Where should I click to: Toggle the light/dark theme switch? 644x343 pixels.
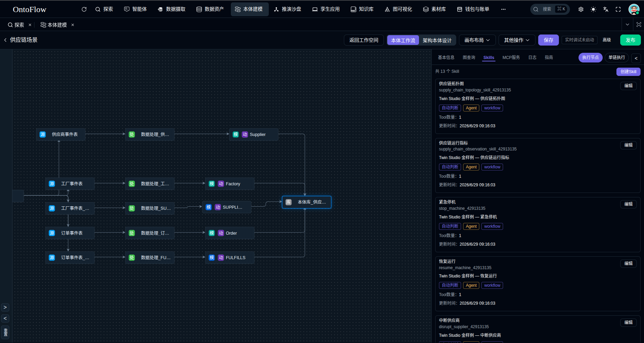593,9
